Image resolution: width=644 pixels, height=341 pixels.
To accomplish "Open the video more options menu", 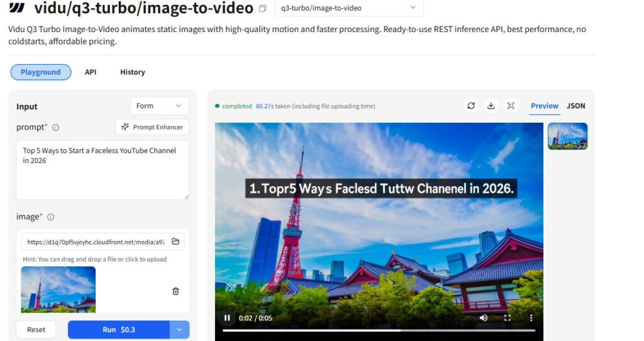I will coord(531,318).
